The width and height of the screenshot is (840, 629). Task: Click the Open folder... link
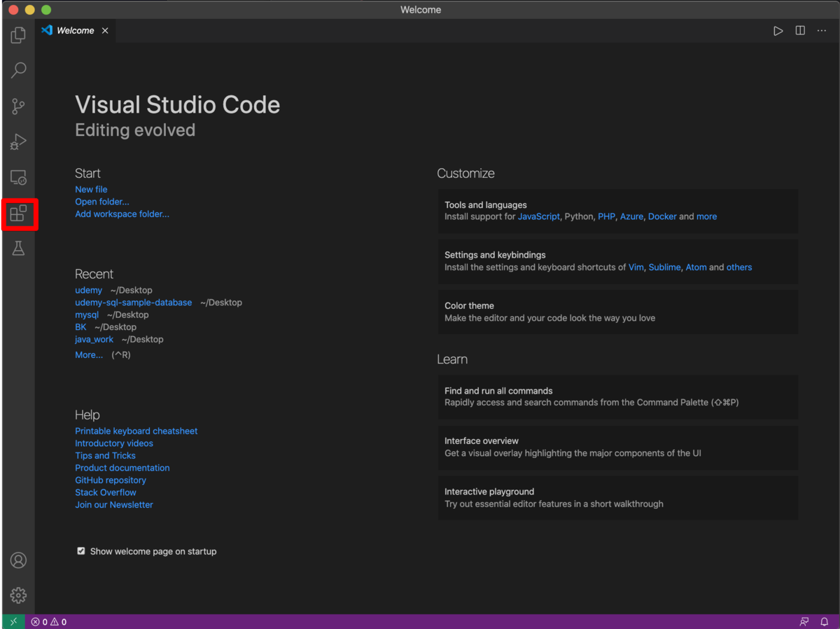tap(102, 202)
